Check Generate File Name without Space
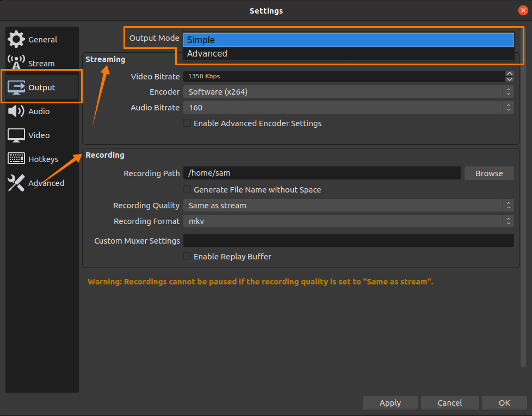 [x=187, y=189]
